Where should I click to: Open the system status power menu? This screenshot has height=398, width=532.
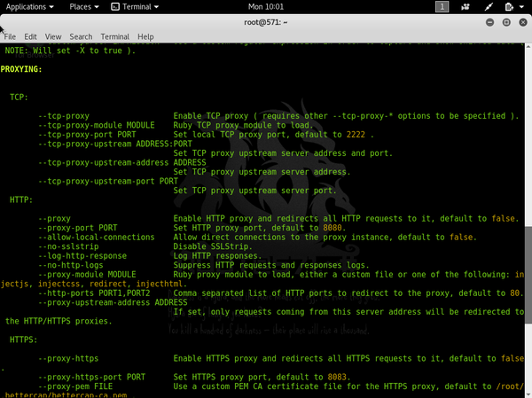[x=522, y=6]
